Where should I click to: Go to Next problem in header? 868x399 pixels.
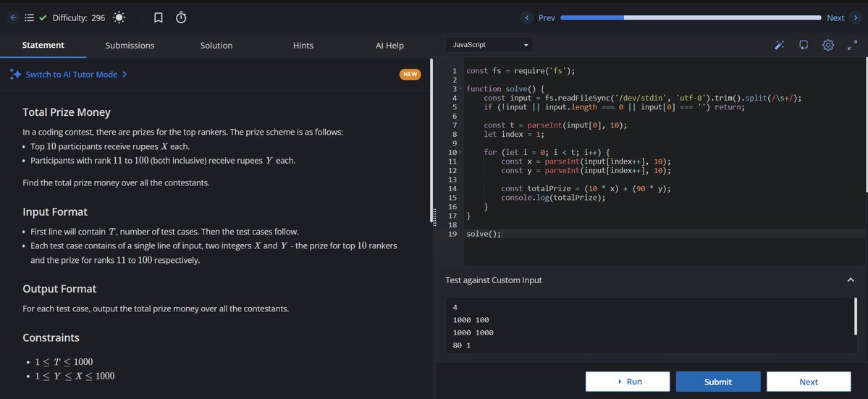coord(835,17)
